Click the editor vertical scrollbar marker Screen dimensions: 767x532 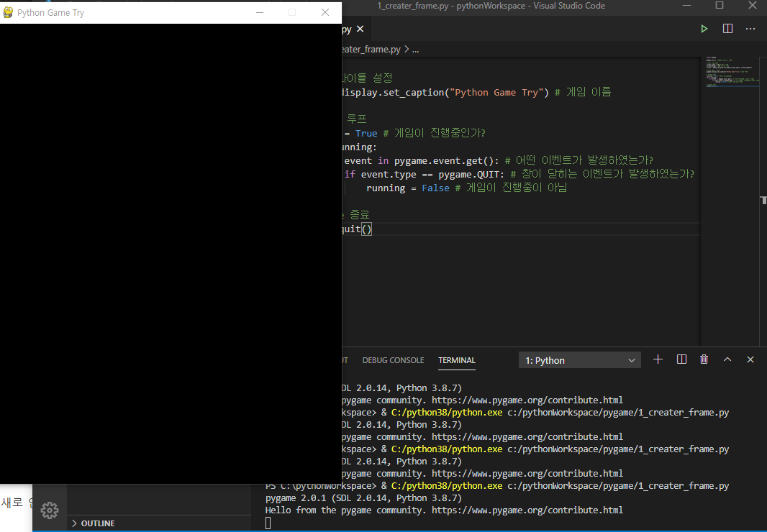pos(763,200)
